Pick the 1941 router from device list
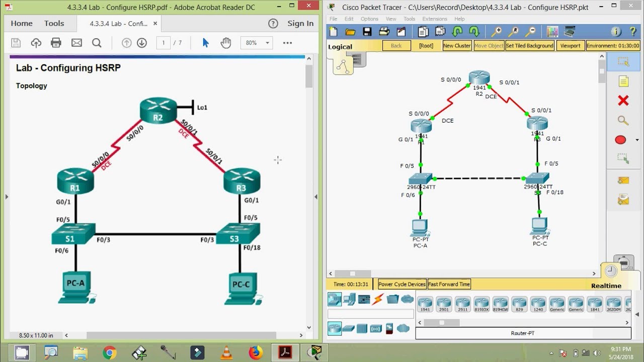The width and height of the screenshot is (644, 362). pos(425,303)
